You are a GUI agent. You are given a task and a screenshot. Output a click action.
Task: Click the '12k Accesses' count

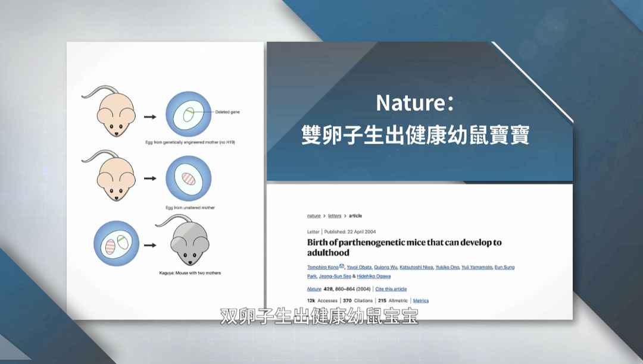pyautogui.click(x=322, y=300)
